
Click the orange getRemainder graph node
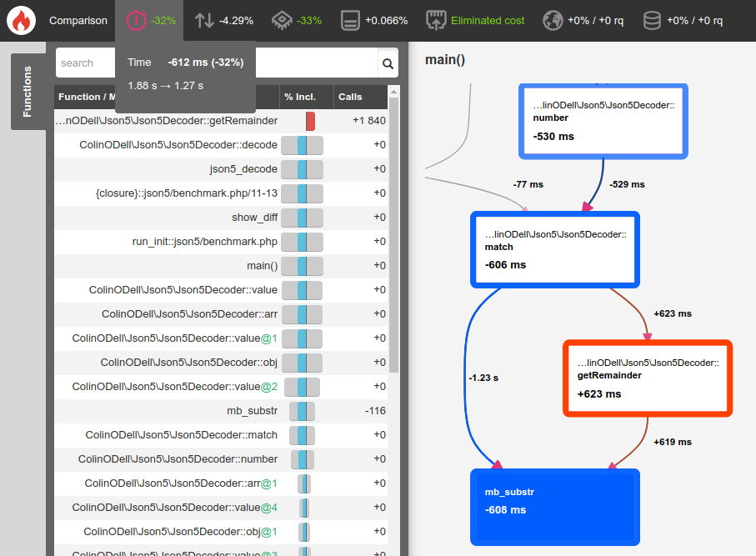648,378
